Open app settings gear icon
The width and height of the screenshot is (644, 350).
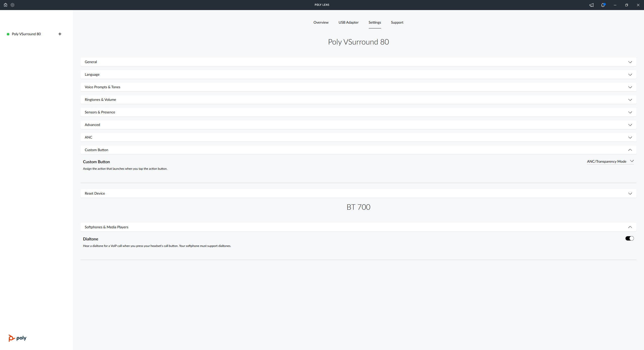pyautogui.click(x=13, y=5)
